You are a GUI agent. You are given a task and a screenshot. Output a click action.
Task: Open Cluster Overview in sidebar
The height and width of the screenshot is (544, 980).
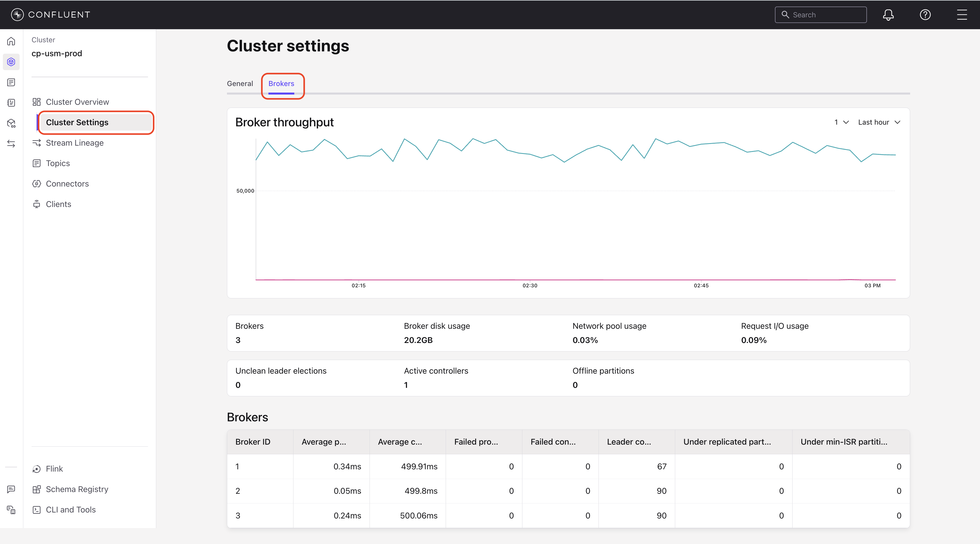tap(77, 102)
